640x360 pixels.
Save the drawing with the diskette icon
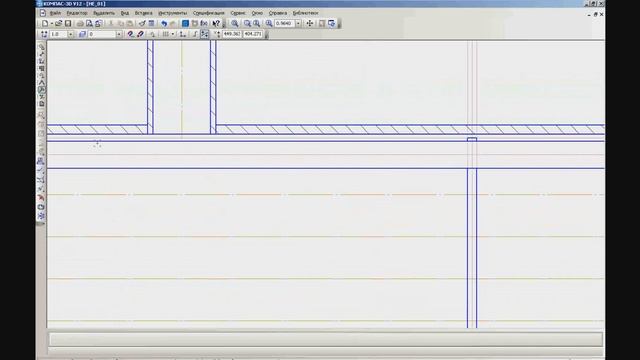coord(68,24)
